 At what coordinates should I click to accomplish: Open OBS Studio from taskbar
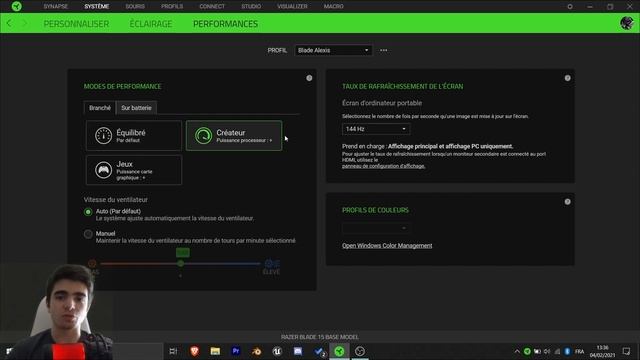[360, 351]
